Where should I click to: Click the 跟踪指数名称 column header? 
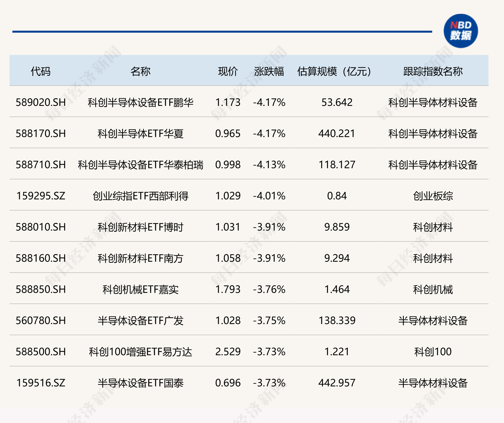[433, 71]
